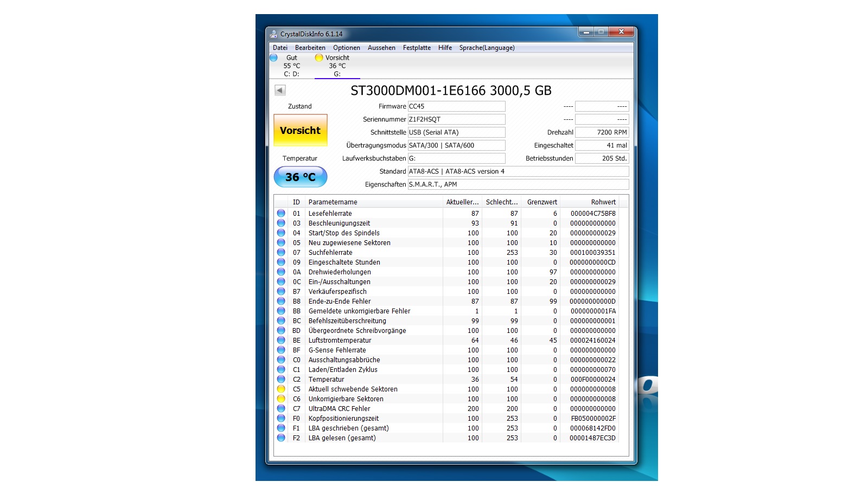Click the Firmware field showing CC45

[x=457, y=106]
